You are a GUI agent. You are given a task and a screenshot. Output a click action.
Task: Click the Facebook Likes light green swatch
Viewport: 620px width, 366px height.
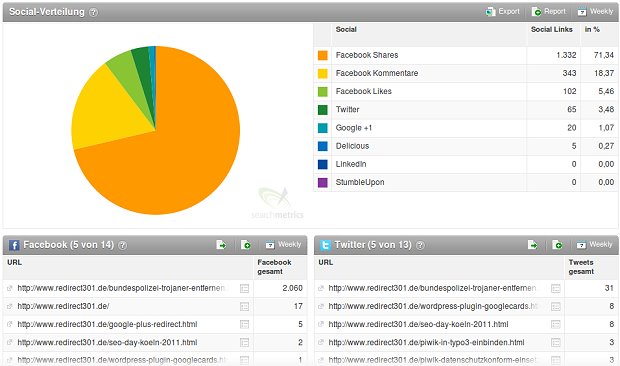pyautogui.click(x=323, y=92)
